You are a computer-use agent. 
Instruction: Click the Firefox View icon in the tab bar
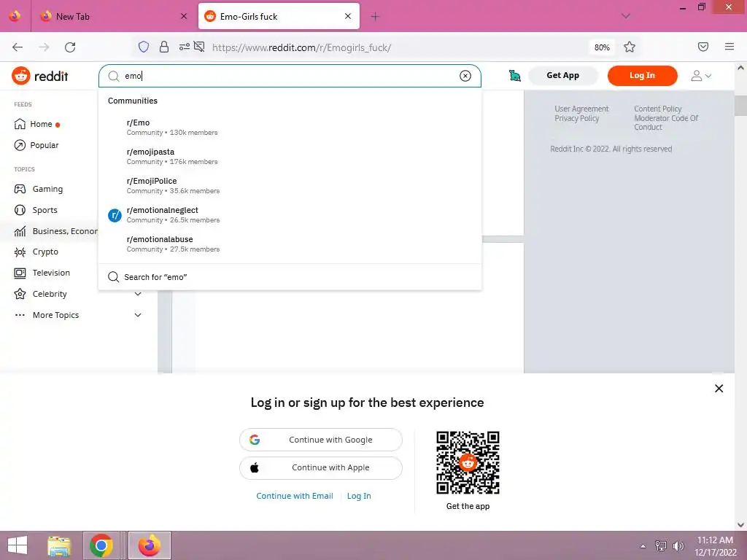click(15, 16)
